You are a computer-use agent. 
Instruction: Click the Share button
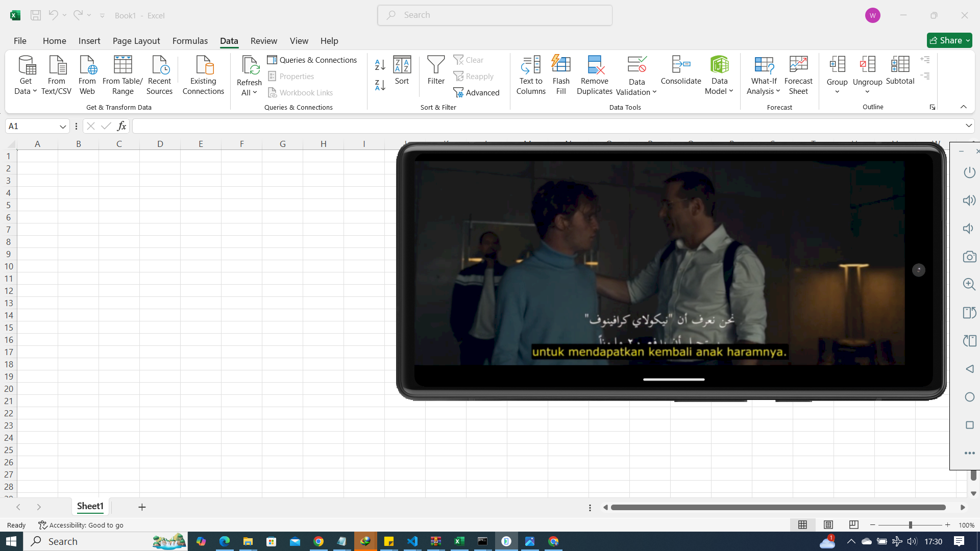tap(949, 40)
